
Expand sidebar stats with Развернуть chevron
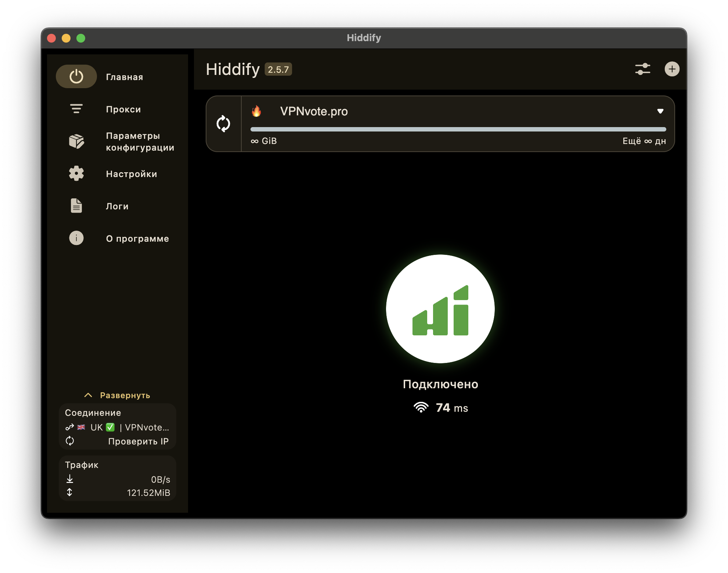(88, 395)
